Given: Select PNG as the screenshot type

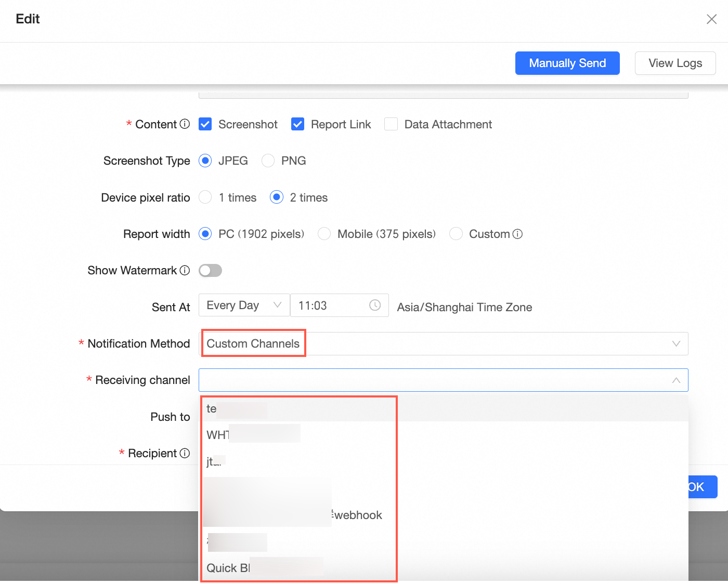Looking at the screenshot, I should pyautogui.click(x=268, y=161).
